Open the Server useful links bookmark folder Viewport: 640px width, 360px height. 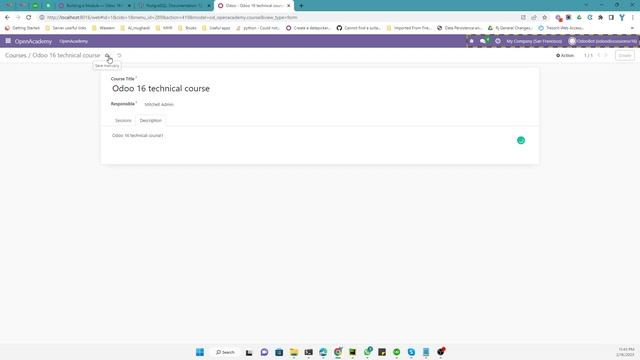click(66, 28)
